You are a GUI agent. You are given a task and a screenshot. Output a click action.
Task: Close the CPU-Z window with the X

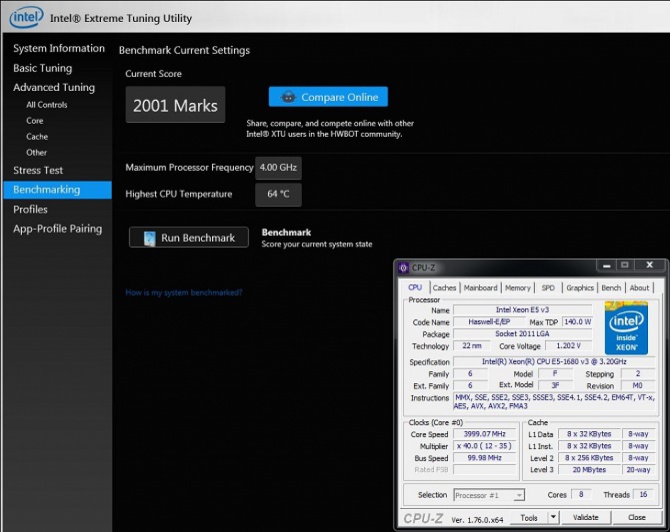[649, 265]
